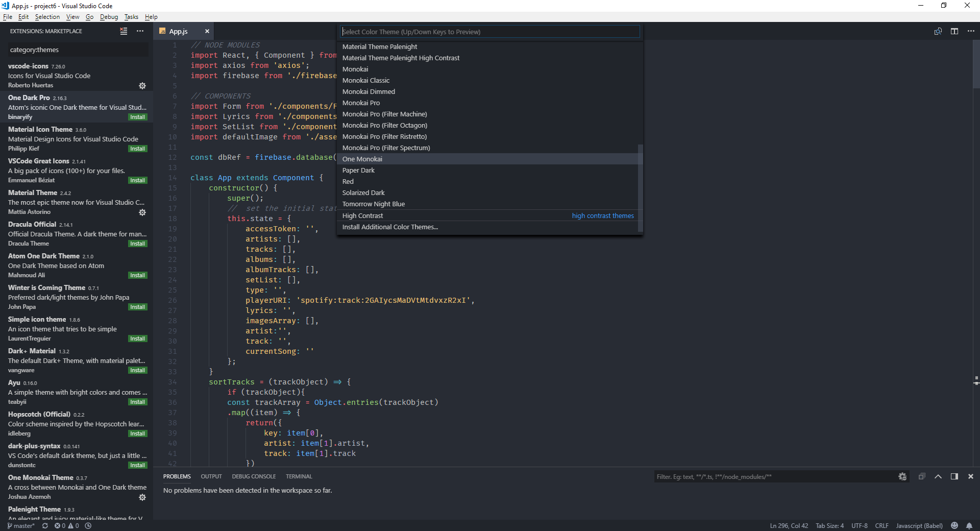980x531 pixels.
Task: Open Material Theme extension settings gear
Action: pos(142,212)
